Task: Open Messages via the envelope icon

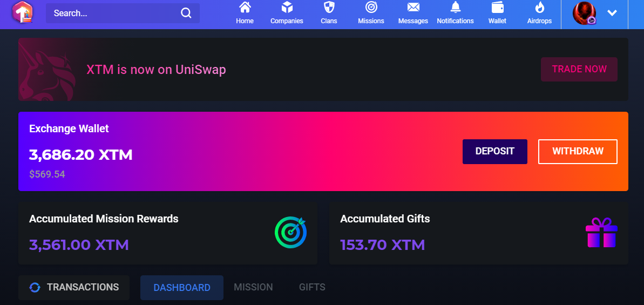Action: coord(413,8)
